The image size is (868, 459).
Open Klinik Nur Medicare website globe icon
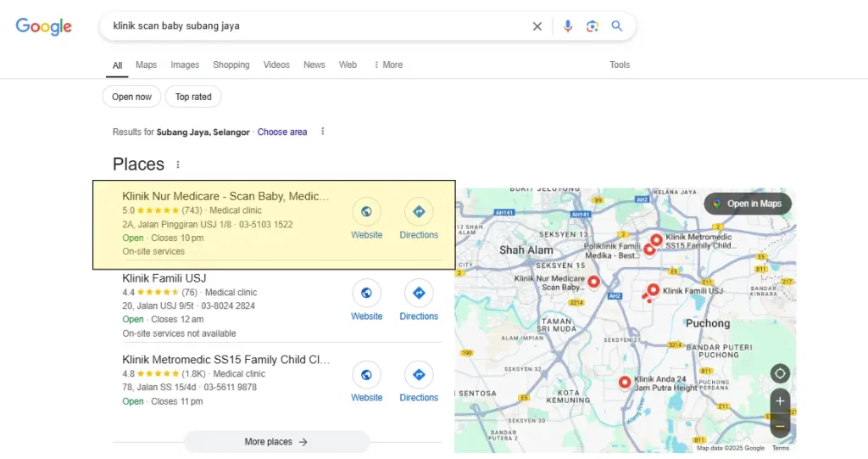pos(366,212)
